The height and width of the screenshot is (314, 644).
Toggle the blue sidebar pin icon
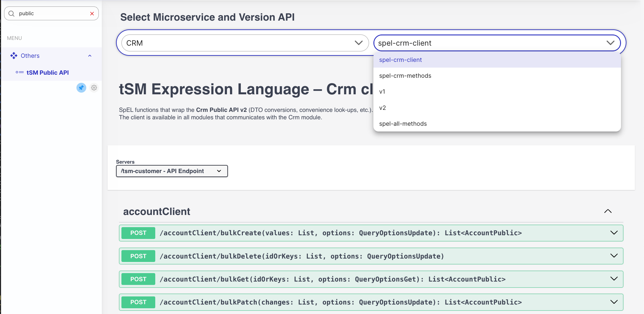click(81, 88)
